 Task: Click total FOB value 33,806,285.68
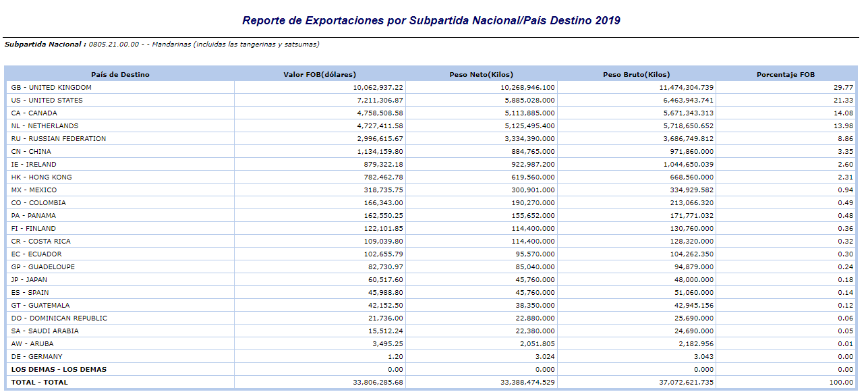378,383
